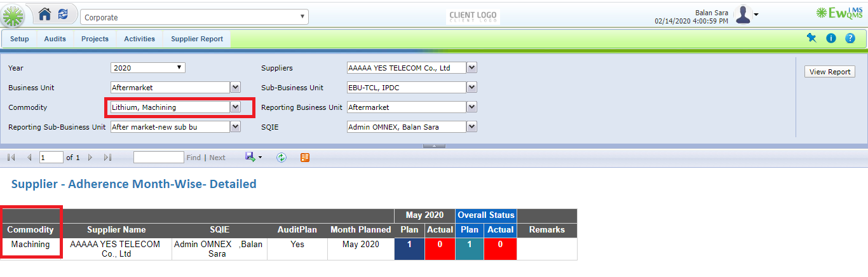Click the refresh icon beside Home
The height and width of the screenshot is (277, 868).
coord(62,14)
